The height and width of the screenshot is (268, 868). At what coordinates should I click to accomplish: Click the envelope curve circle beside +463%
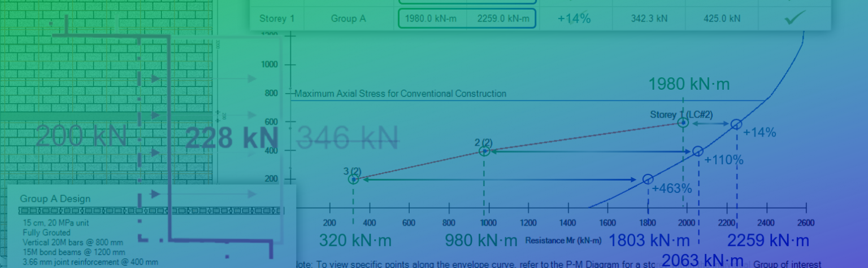[x=648, y=179]
